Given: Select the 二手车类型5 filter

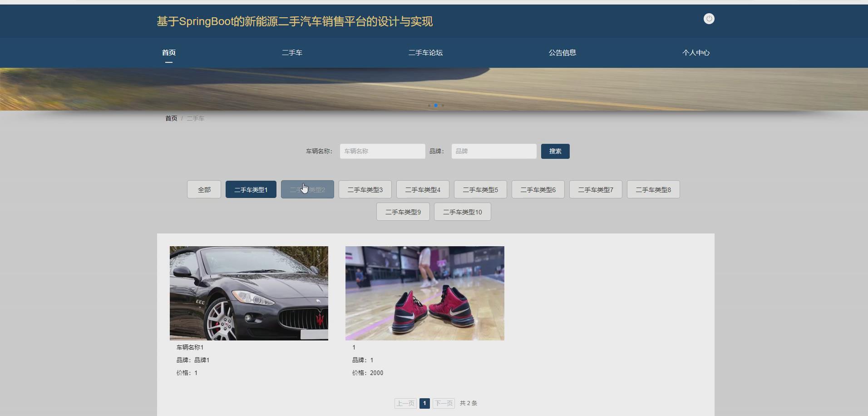Looking at the screenshot, I should point(480,189).
